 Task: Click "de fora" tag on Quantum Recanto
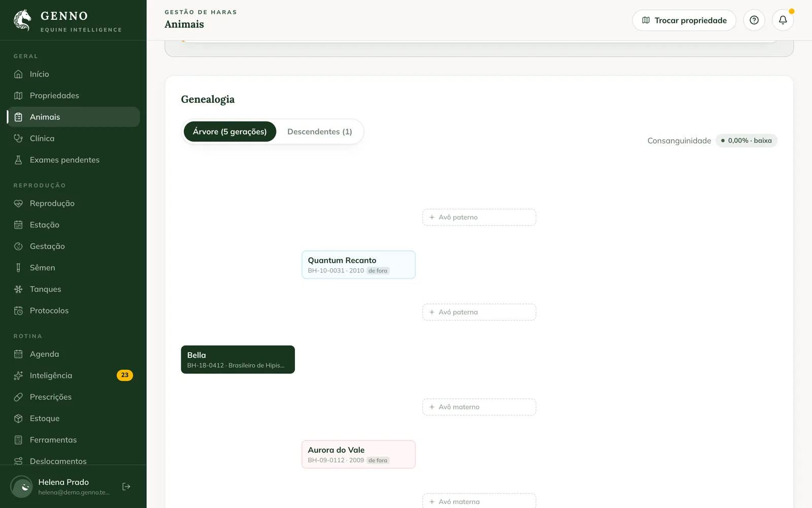pos(378,271)
